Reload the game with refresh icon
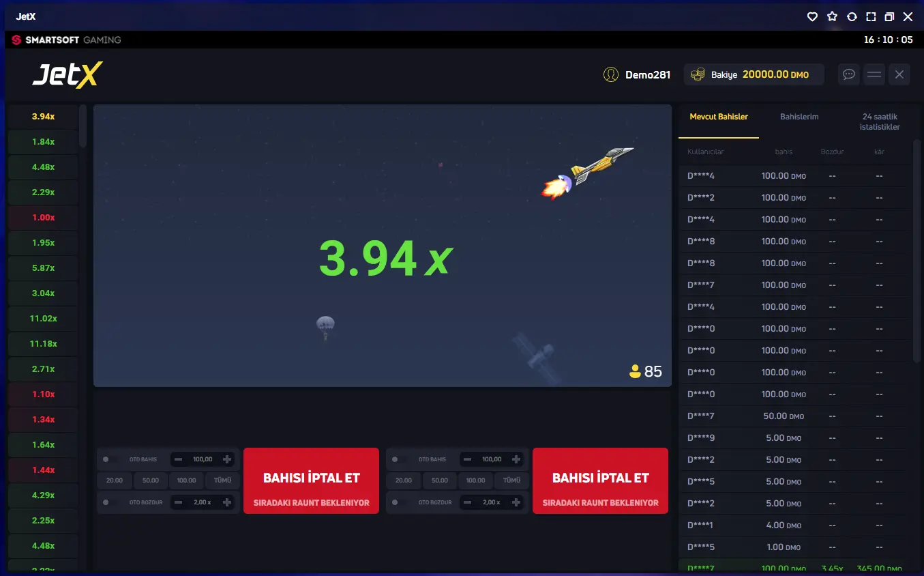The image size is (924, 576). (852, 16)
